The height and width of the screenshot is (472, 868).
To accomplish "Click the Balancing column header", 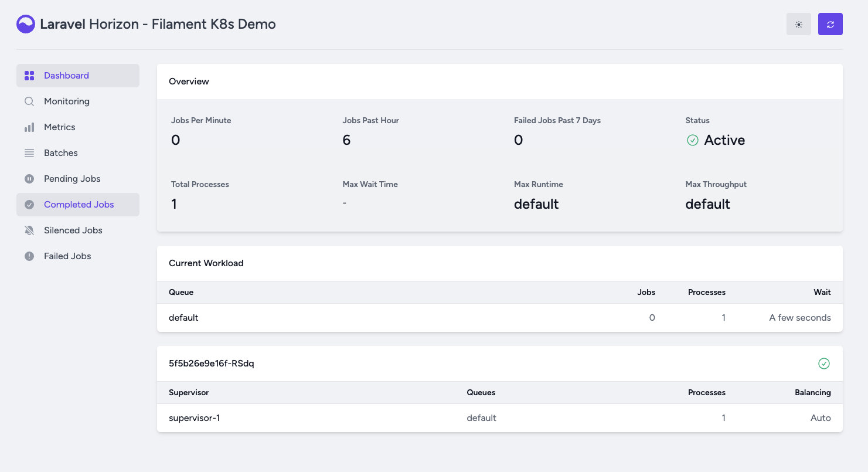I will click(x=813, y=392).
